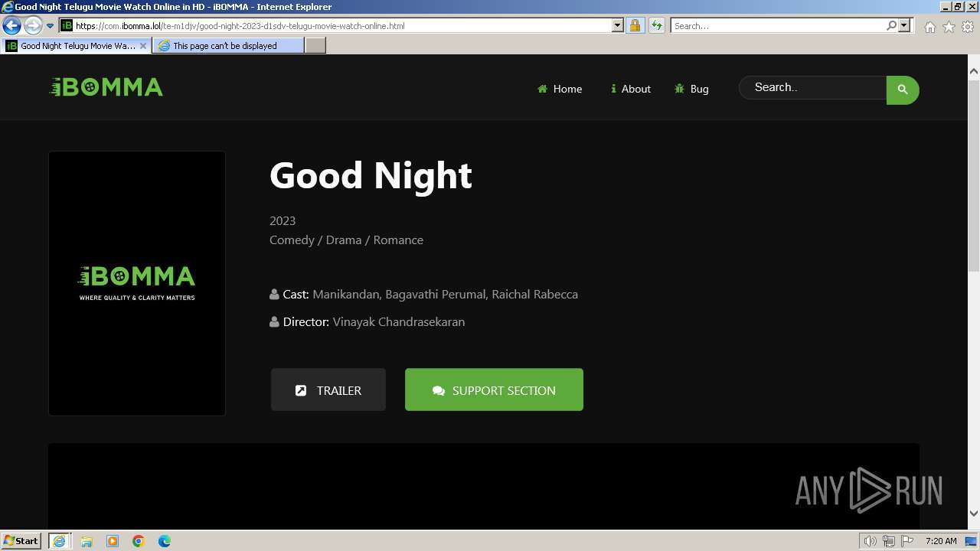Click the network tray icon

889,541
